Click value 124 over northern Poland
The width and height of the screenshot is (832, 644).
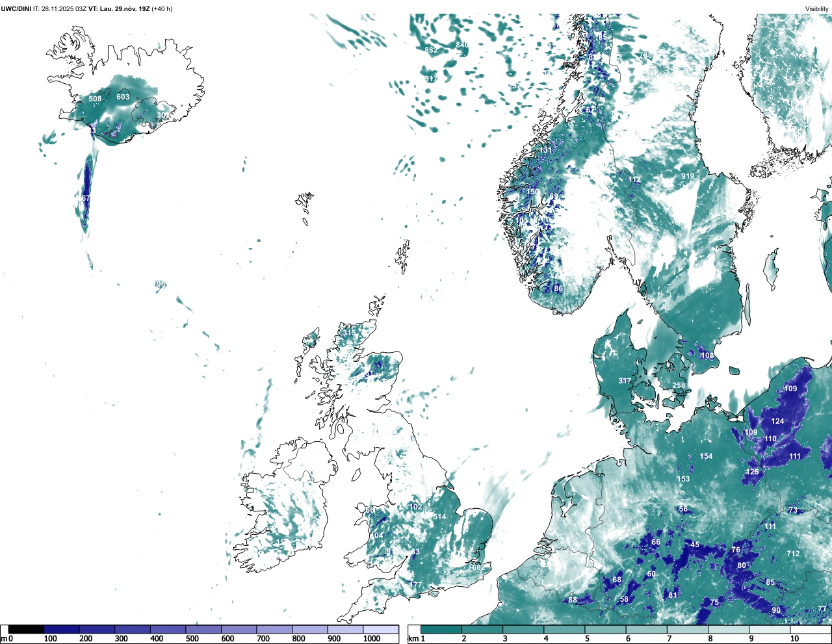[x=777, y=421]
